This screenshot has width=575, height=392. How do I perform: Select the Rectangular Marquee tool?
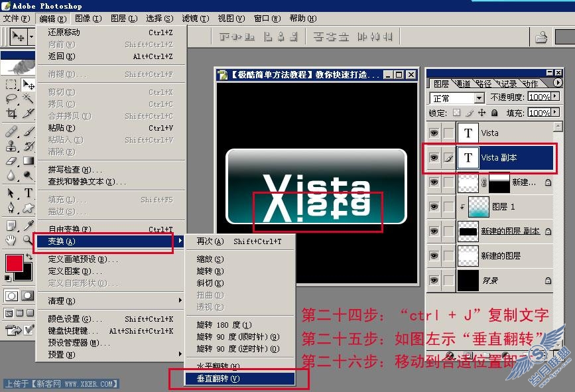(x=11, y=85)
